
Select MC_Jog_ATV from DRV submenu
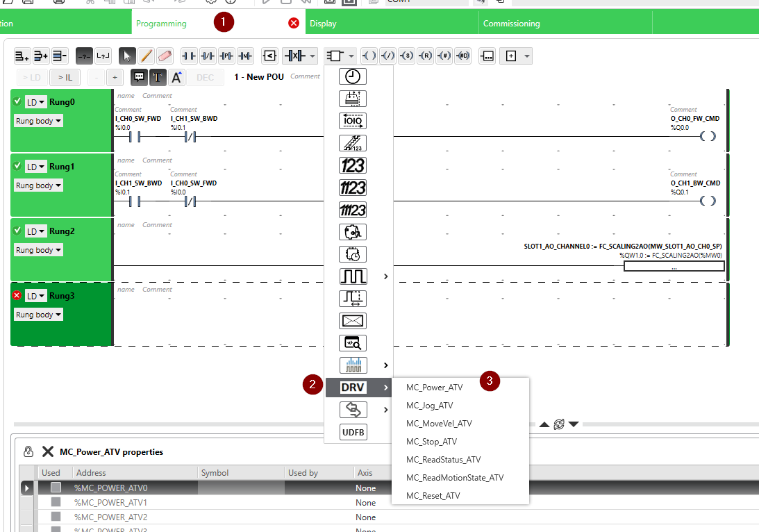pyautogui.click(x=429, y=405)
